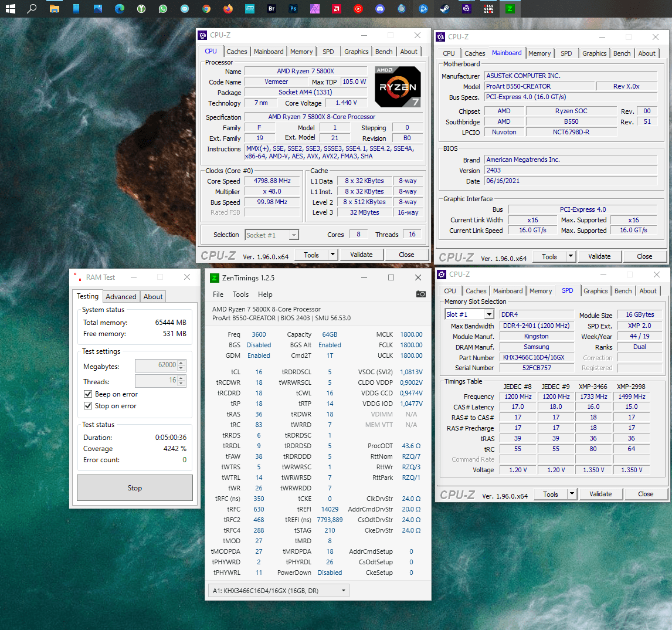Image resolution: width=672 pixels, height=630 pixels.
Task: Open Discord from the taskbar
Action: click(x=379, y=9)
